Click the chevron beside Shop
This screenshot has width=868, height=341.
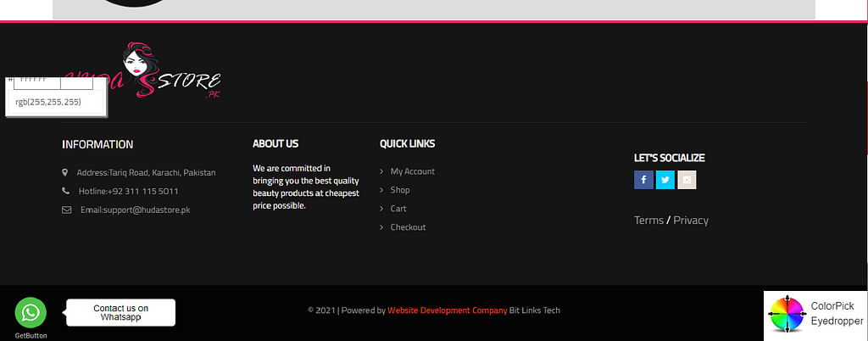click(382, 190)
